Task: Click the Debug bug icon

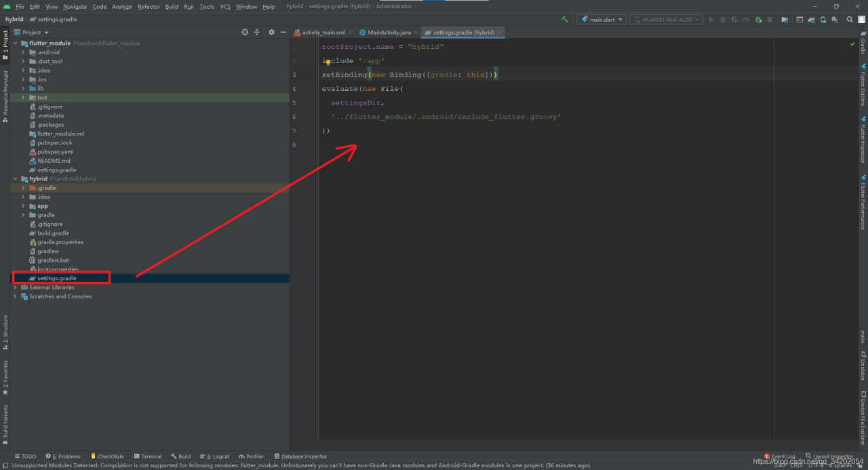Action: (723, 20)
